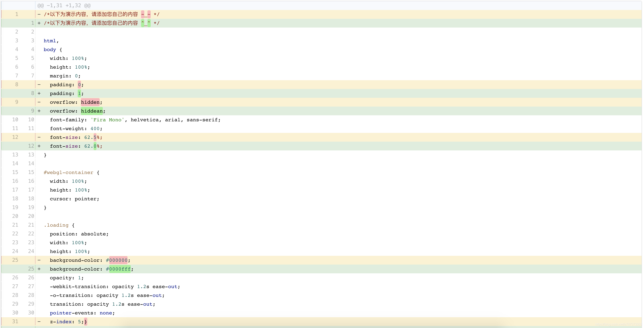Click the added line 'padding: 1;'
644x328 pixels.
click(321, 93)
